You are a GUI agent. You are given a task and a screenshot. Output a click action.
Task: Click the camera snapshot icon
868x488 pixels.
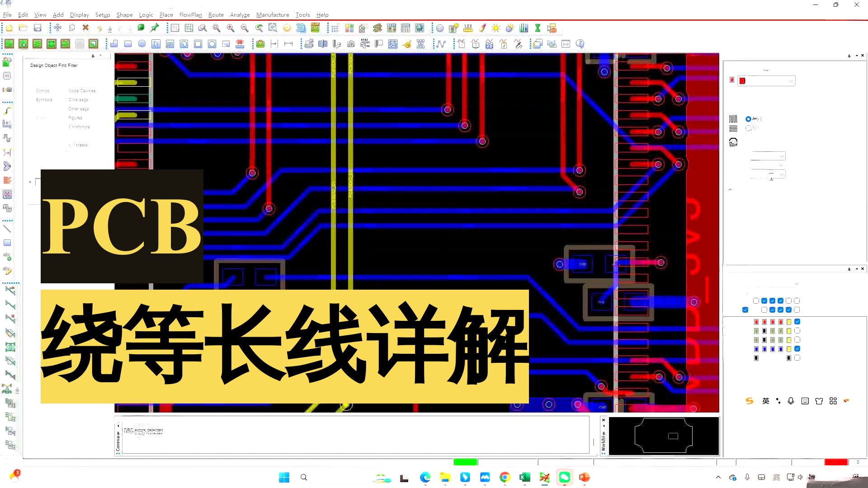click(351, 44)
